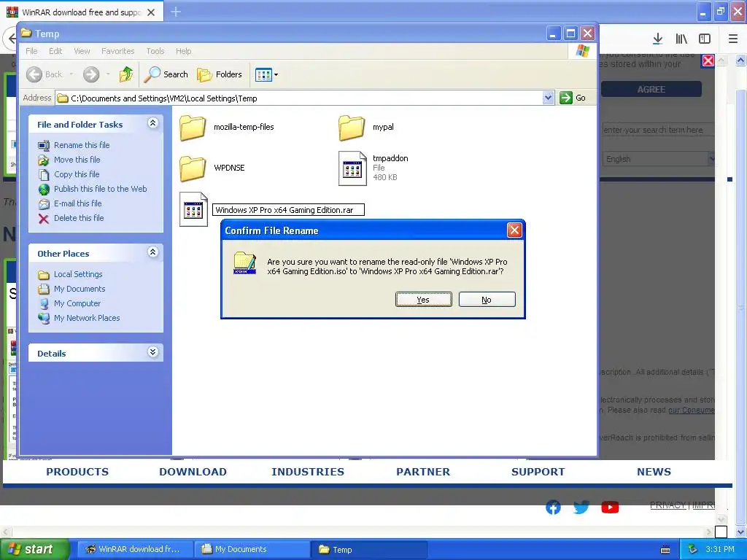Viewport: 747px width, 560px height.
Task: Open the Tools menu
Action: (155, 51)
